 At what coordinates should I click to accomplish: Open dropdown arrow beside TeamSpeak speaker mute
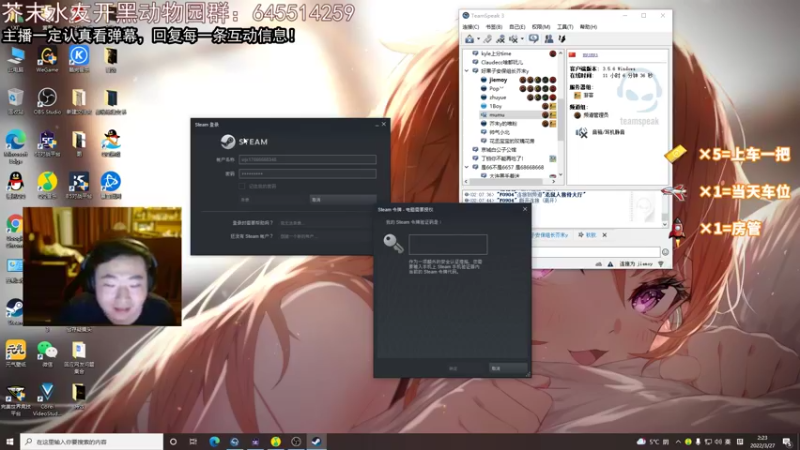[522, 39]
